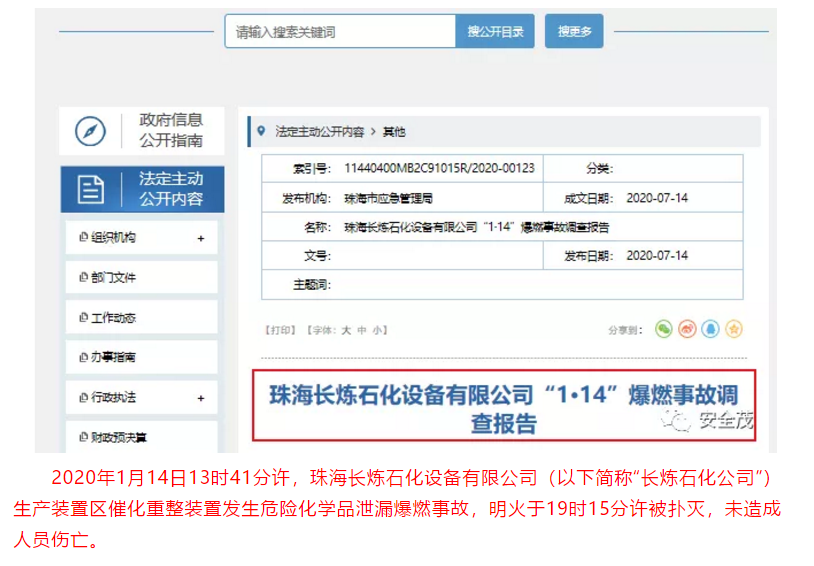Click the document icon for 法定主动公开内容
The height and width of the screenshot is (566, 814).
coord(91,189)
